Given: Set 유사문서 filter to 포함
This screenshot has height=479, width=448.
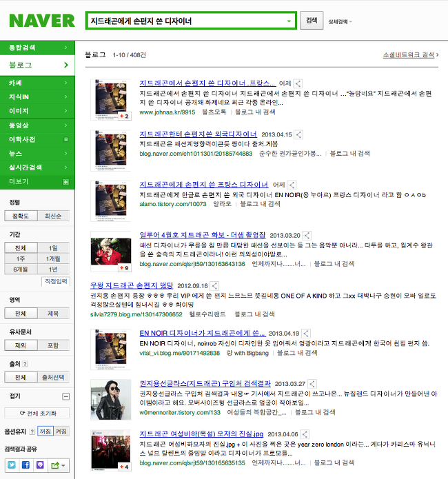Looking at the screenshot, I should click(53, 345).
